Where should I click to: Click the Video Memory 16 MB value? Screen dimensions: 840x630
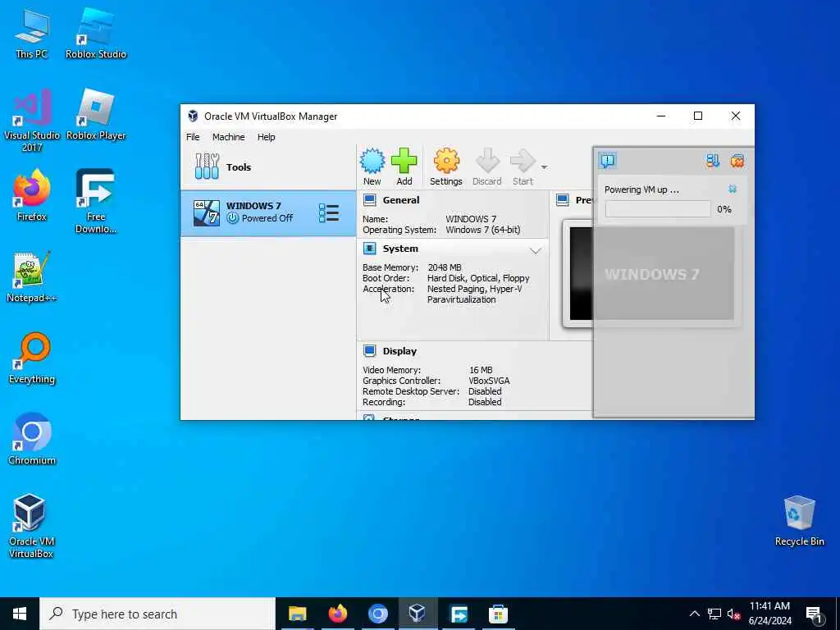tap(481, 370)
